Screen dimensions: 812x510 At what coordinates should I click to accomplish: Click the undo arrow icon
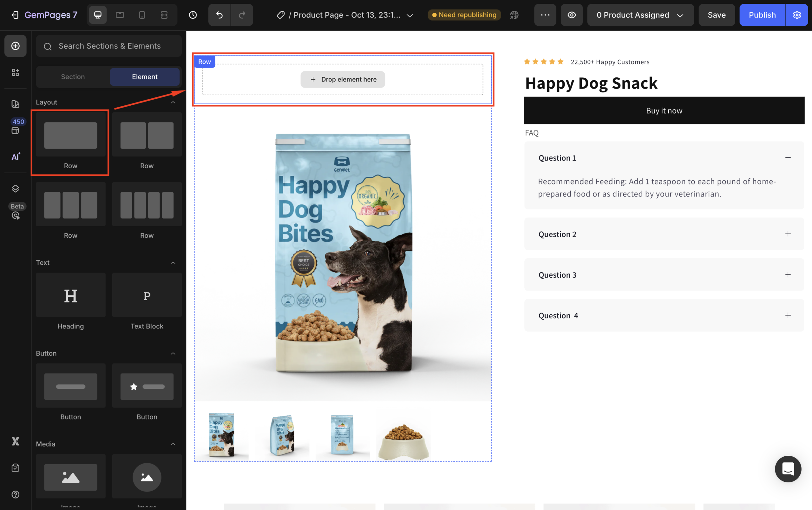(x=219, y=15)
